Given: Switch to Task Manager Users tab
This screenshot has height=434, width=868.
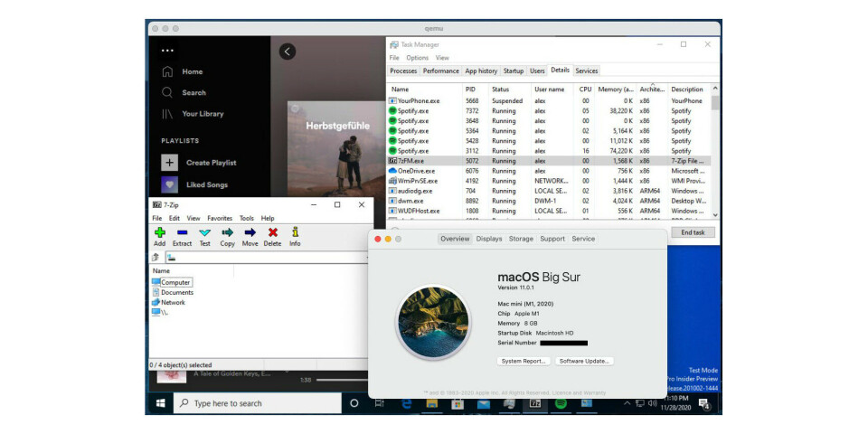Looking at the screenshot, I should 537,71.
